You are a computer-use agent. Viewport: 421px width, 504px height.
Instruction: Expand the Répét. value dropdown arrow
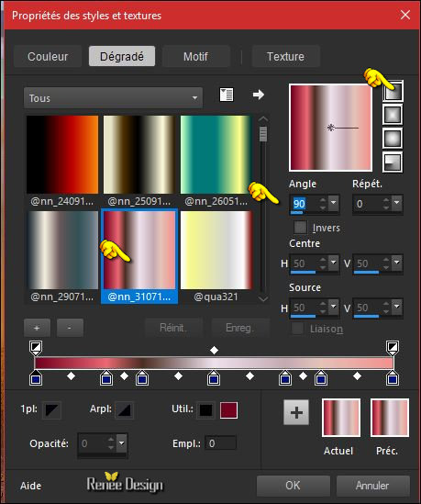[x=397, y=203]
